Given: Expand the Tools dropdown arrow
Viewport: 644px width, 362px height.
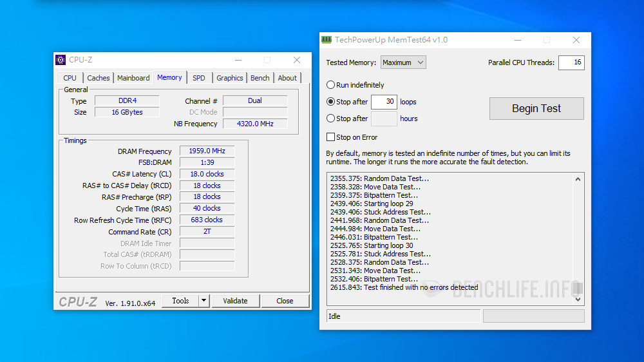Looking at the screenshot, I should (x=204, y=301).
